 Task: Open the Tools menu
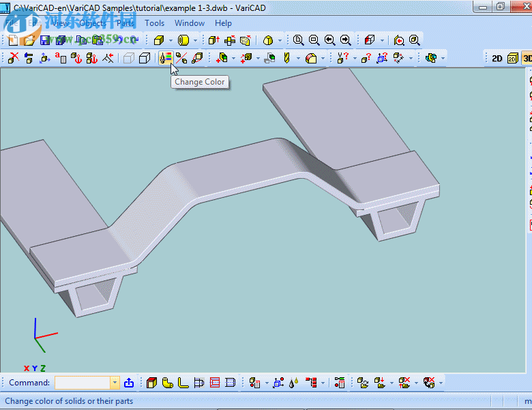(155, 23)
